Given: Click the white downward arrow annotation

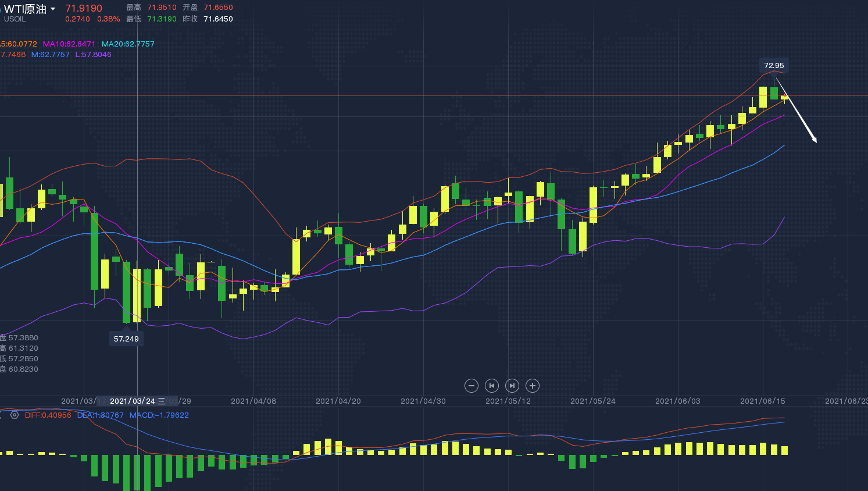Looking at the screenshot, I should [801, 119].
